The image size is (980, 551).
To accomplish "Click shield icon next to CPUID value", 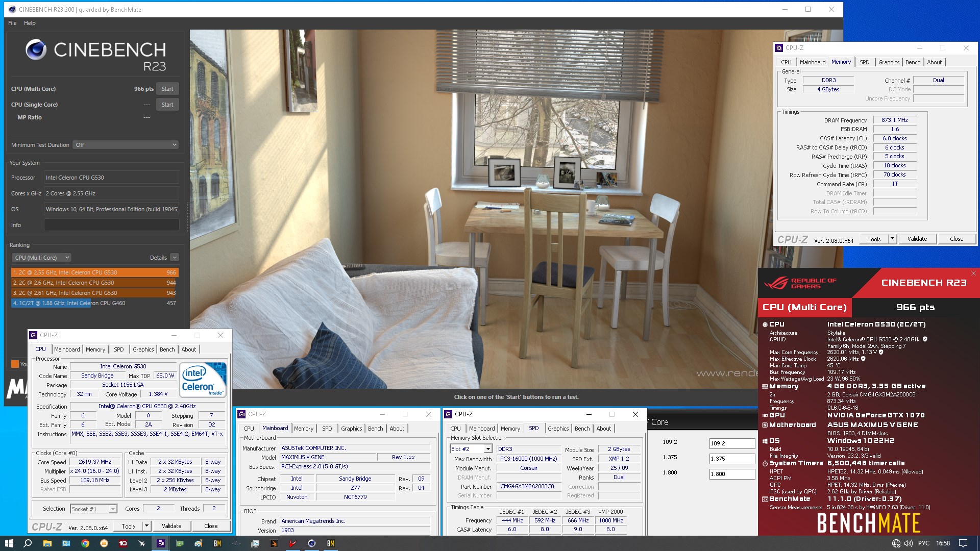I will click(925, 339).
